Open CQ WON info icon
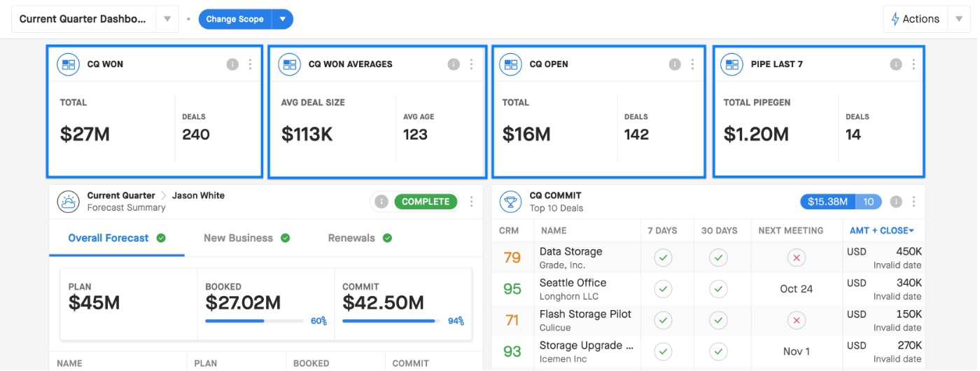The height and width of the screenshot is (371, 980). tap(232, 64)
